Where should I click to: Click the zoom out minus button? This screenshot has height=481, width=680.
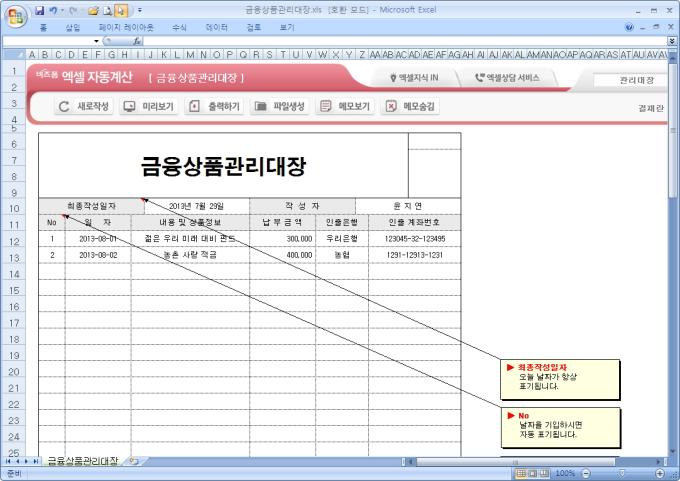click(586, 474)
